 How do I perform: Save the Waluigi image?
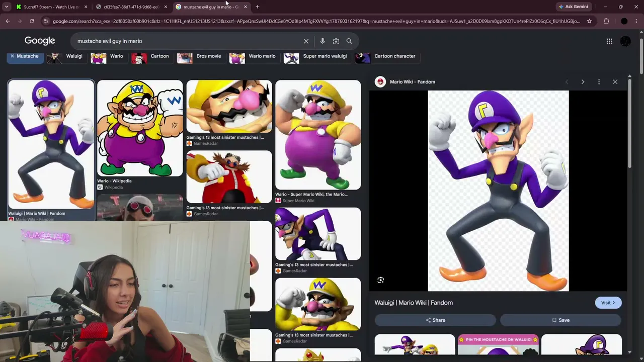[561, 320]
